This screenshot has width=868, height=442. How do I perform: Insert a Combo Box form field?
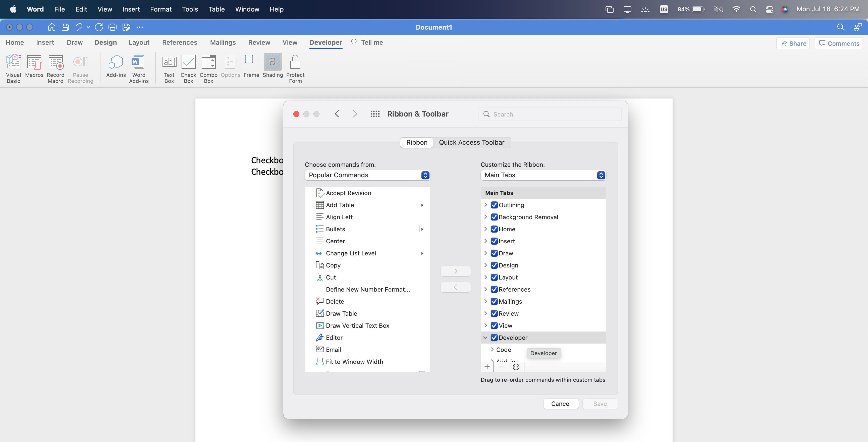[208, 68]
